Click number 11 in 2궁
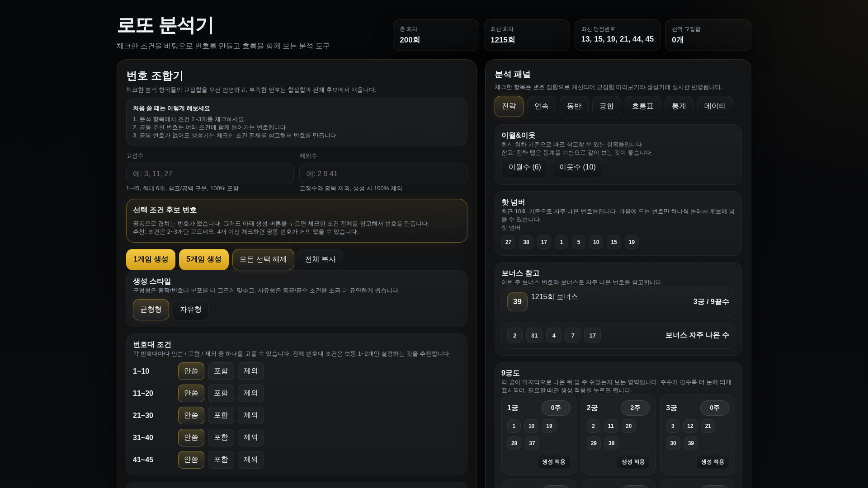 click(611, 426)
